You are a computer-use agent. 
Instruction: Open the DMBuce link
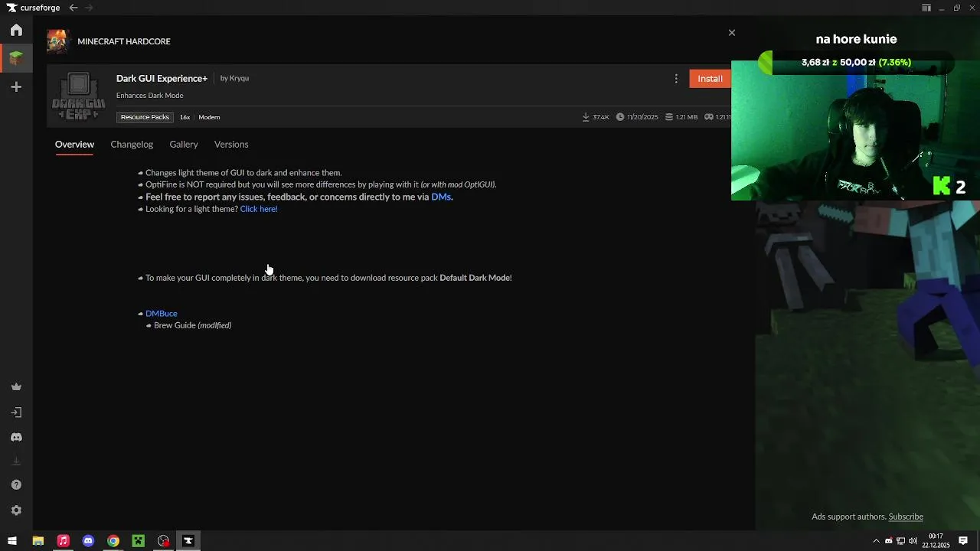162,314
